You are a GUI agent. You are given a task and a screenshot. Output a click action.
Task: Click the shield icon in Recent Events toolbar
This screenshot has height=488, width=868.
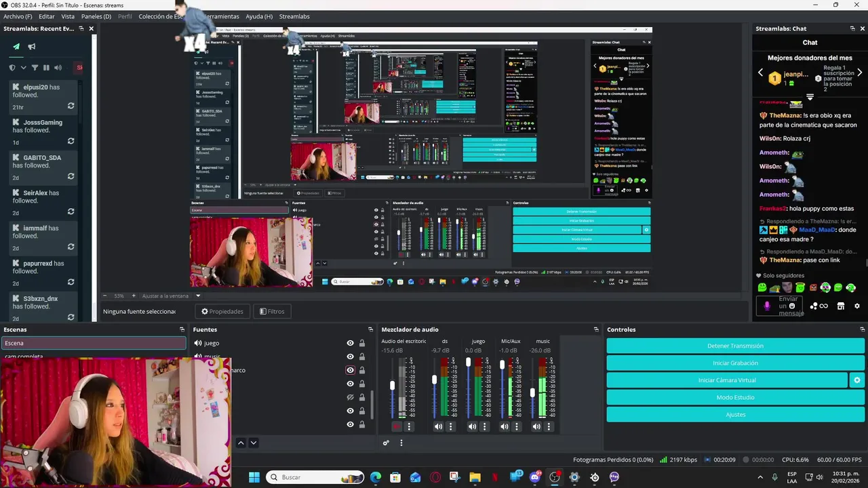coord(12,68)
